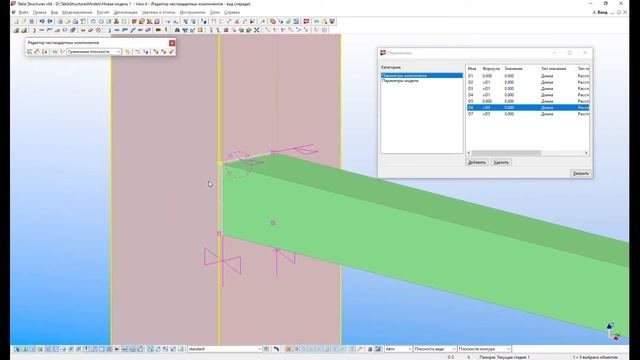Click the Добавить button
Viewport: 640px width, 360px height.
[x=477, y=162]
